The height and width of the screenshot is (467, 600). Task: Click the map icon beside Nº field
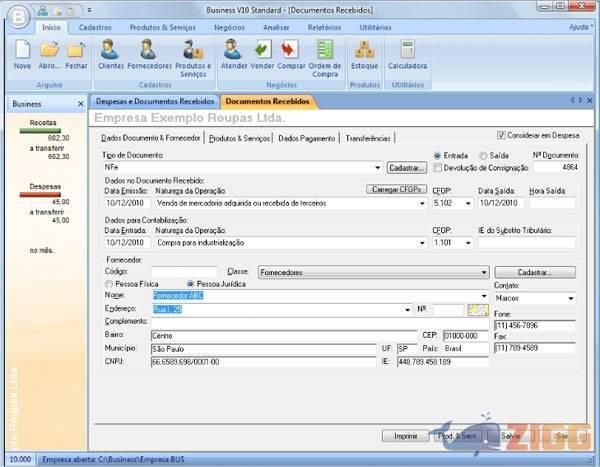478,310
